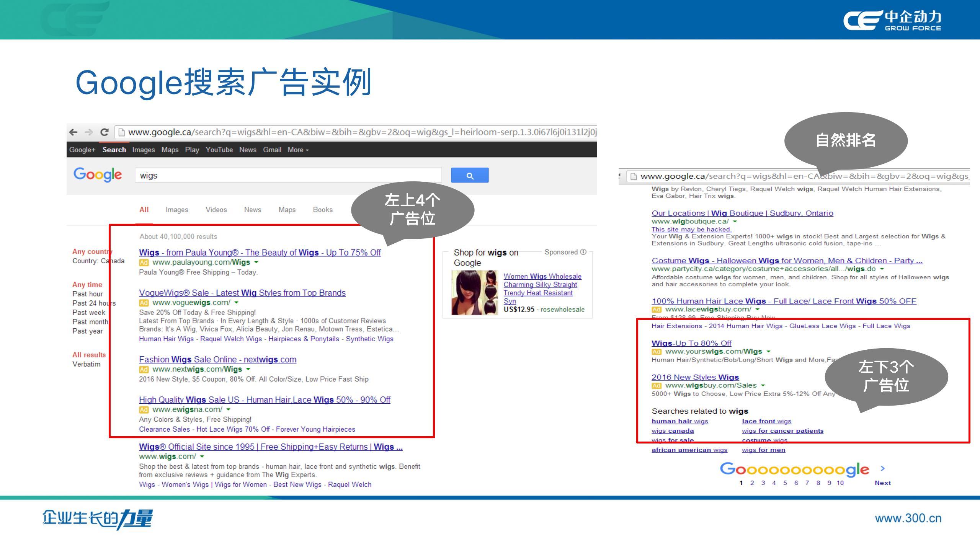Open Fashion Wigs Sale Online nextwigs link
This screenshot has width=980, height=551.
point(217,360)
